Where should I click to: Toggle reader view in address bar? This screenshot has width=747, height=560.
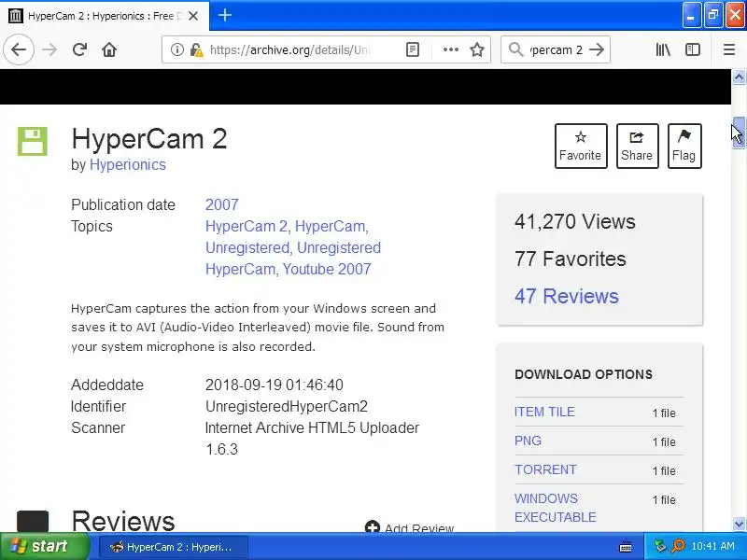coord(413,49)
